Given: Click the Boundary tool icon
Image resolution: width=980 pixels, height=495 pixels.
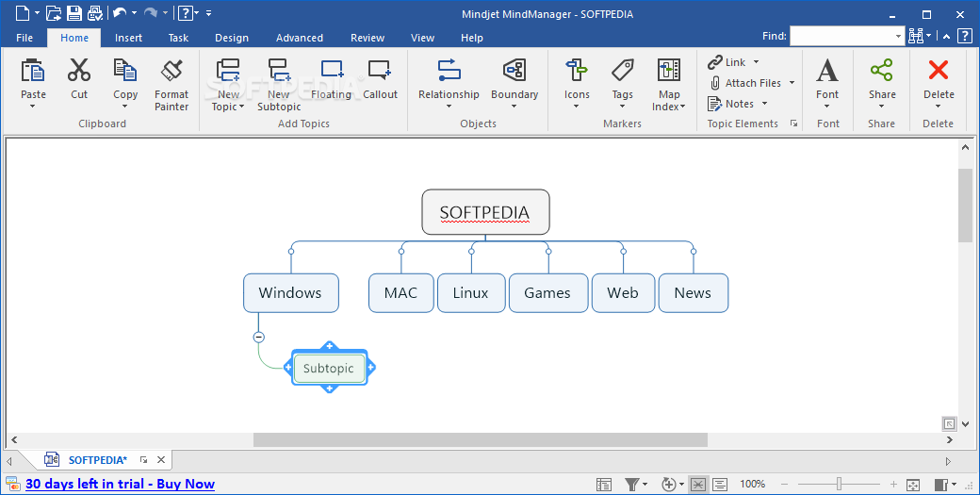Looking at the screenshot, I should pyautogui.click(x=514, y=71).
